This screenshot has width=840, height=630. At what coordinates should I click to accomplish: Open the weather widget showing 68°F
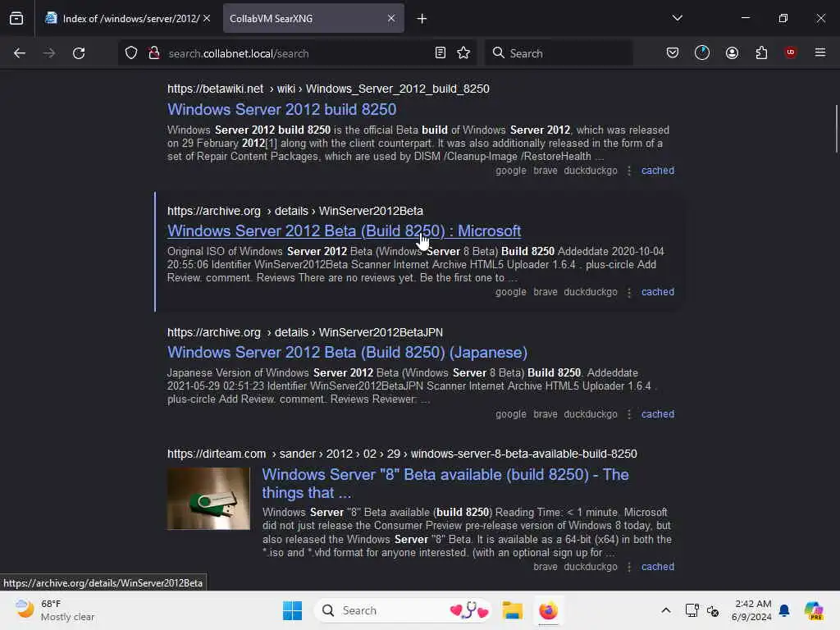55,610
